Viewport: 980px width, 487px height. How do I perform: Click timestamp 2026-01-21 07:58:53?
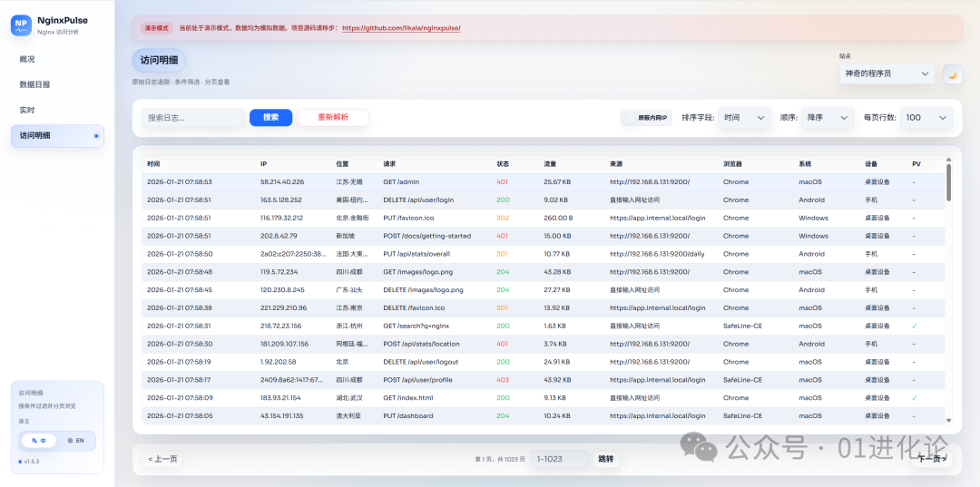pos(180,182)
